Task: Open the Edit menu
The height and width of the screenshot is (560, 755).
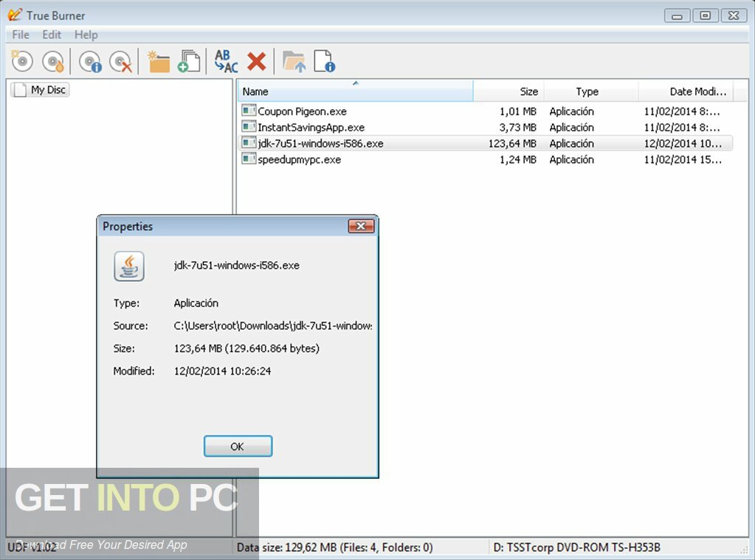Action: (x=52, y=35)
